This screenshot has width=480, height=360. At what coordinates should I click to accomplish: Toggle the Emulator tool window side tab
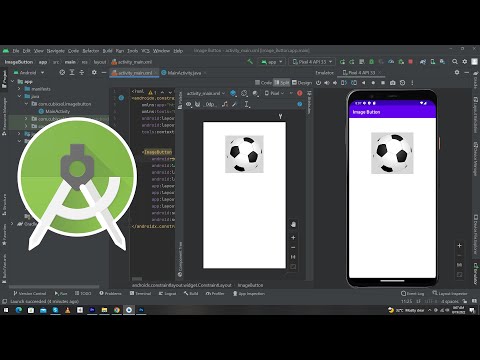(x=476, y=273)
